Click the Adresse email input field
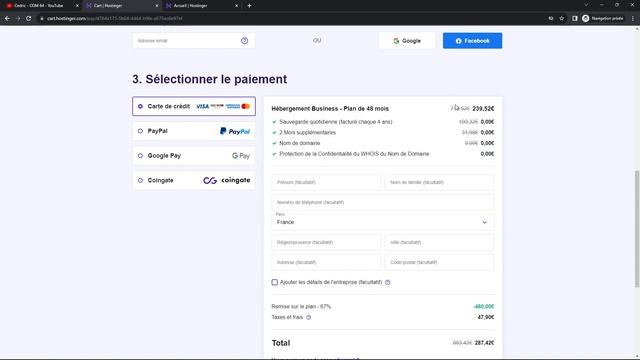 tap(193, 41)
